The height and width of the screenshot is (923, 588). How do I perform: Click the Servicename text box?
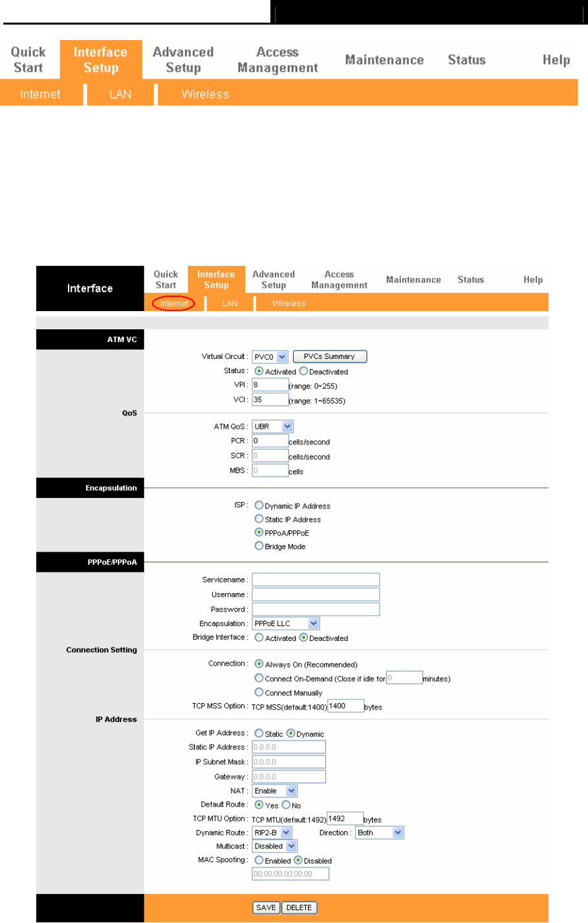pyautogui.click(x=316, y=580)
